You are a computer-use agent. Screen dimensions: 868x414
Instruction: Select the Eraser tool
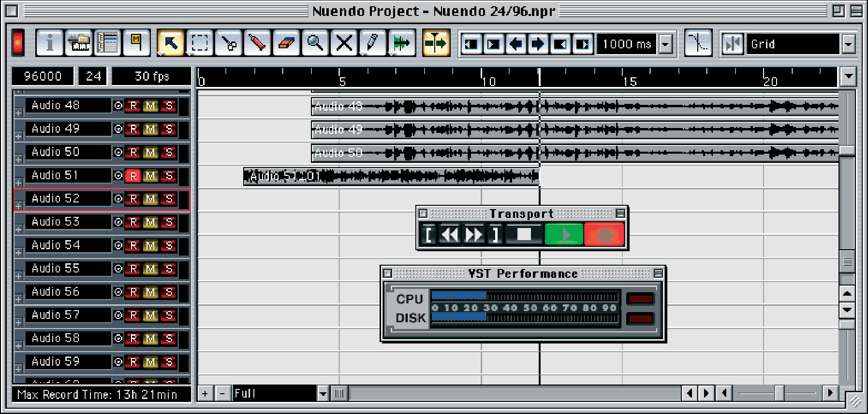[286, 43]
